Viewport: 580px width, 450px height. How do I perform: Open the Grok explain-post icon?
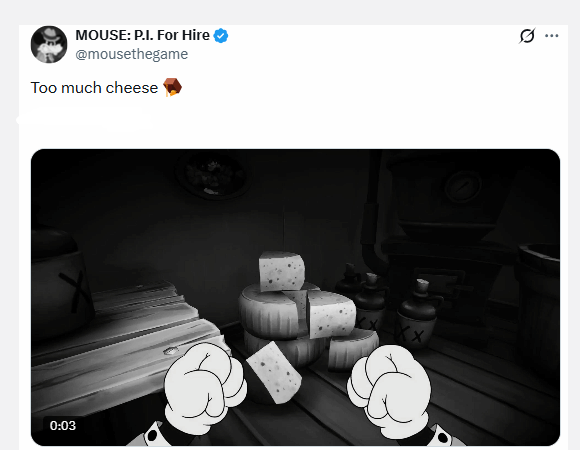tap(527, 36)
